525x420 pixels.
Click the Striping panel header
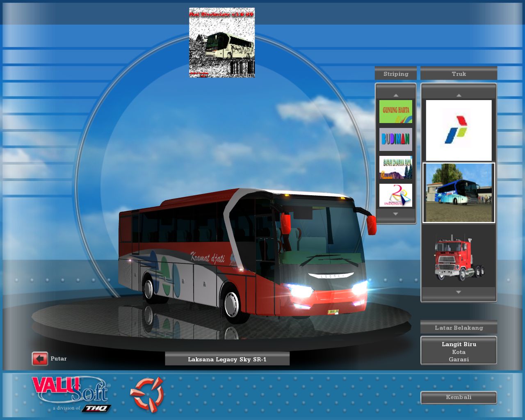tap(396, 74)
